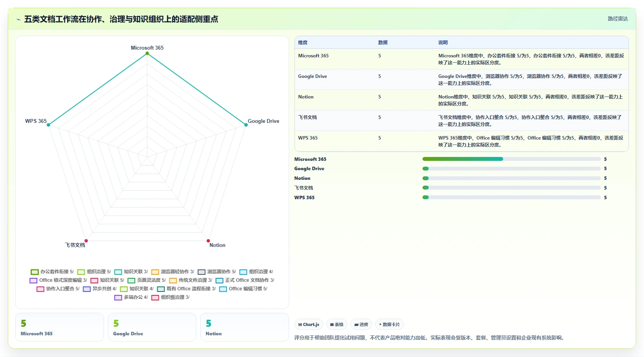This screenshot has width=644, height=357.
Task: Toggle the Office 格式深度编辑 3/ legend item
Action: (x=59, y=280)
